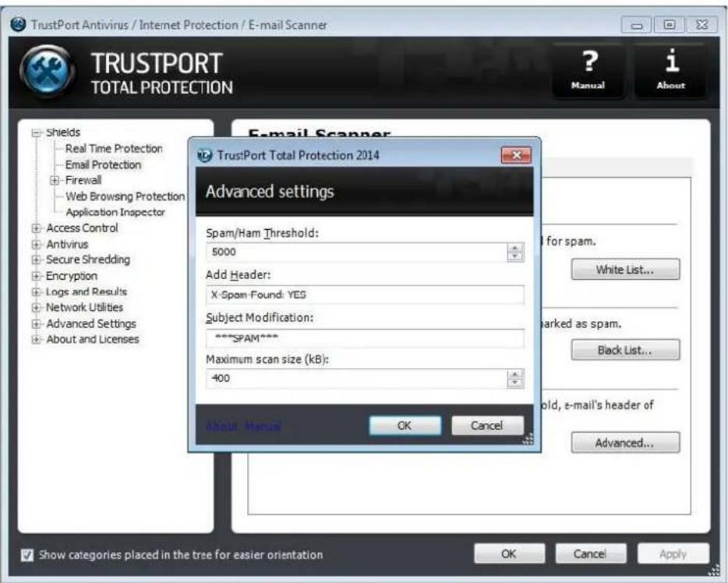The width and height of the screenshot is (728, 583).
Task: Select Firewall label in tree
Action: tap(83, 180)
